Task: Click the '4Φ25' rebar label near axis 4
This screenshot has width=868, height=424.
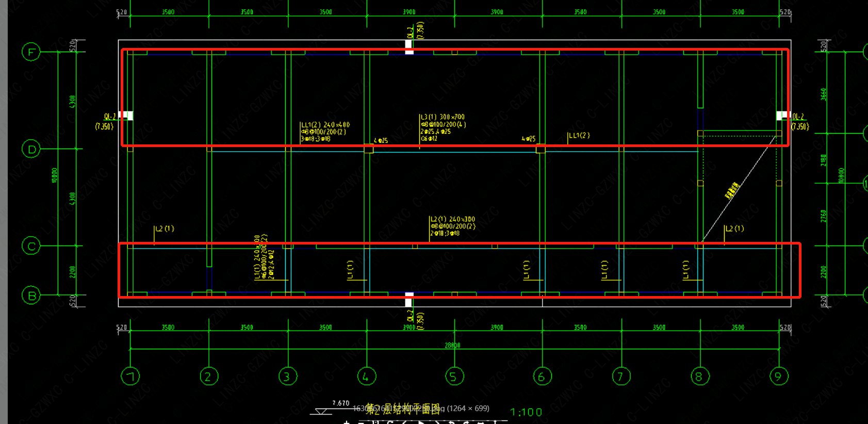Action: coord(381,140)
